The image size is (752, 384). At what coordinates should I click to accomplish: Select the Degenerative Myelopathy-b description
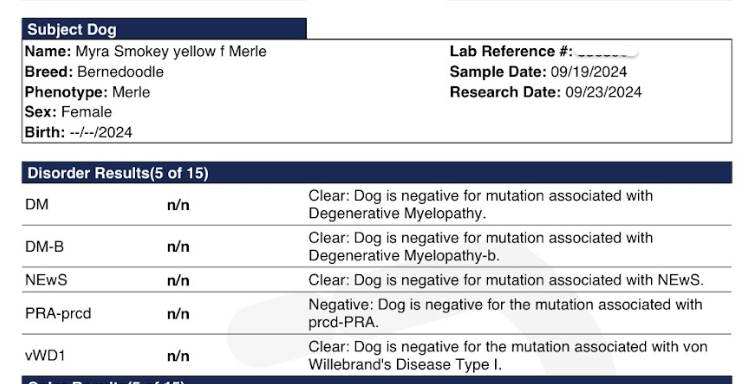point(481,246)
